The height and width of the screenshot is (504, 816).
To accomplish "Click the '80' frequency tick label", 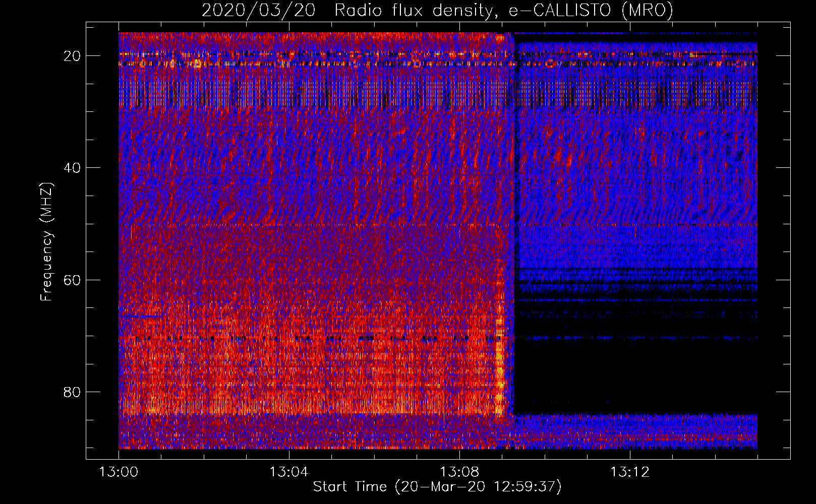I will pyautogui.click(x=72, y=392).
